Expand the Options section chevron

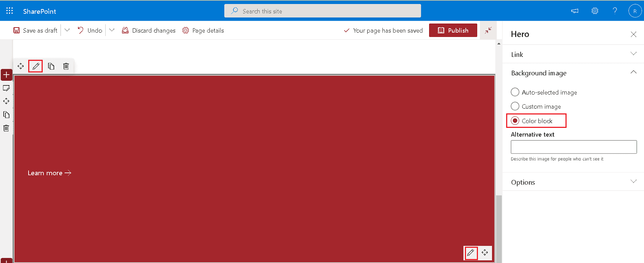pyautogui.click(x=633, y=181)
